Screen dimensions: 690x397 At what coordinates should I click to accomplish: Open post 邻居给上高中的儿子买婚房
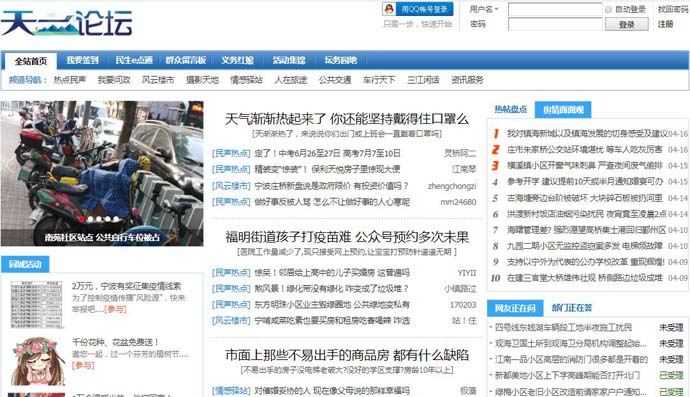click(x=332, y=273)
